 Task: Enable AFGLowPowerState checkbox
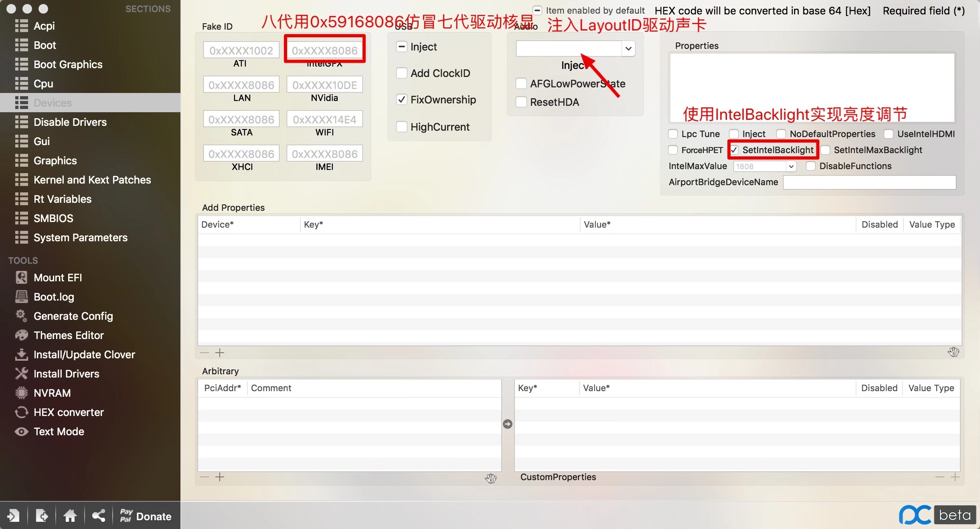(x=521, y=83)
